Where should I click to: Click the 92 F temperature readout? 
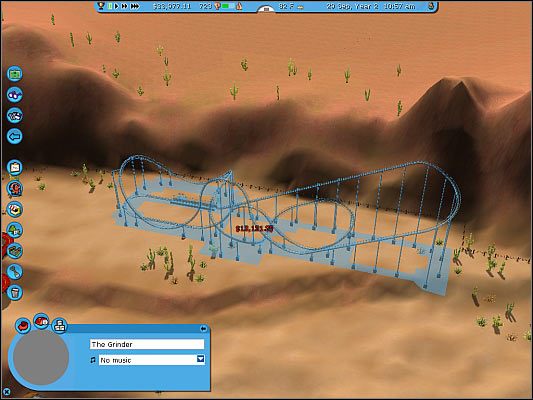coord(287,6)
